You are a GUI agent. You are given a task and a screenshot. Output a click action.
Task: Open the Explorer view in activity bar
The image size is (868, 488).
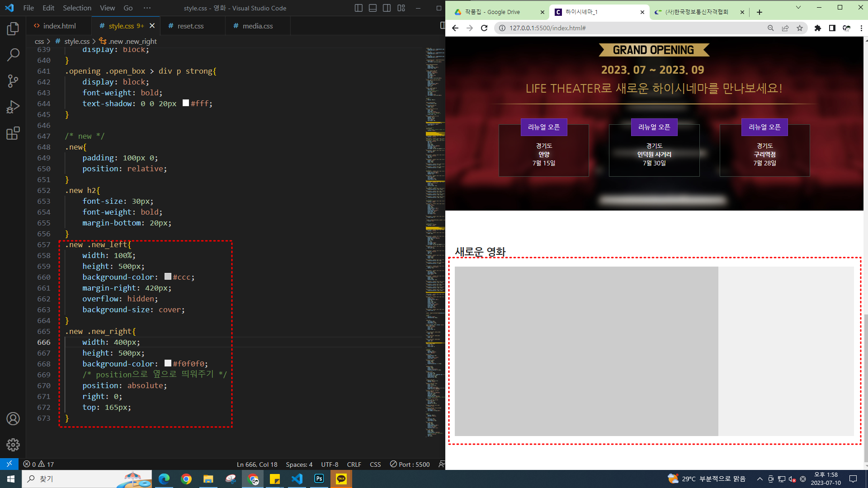pos(13,29)
